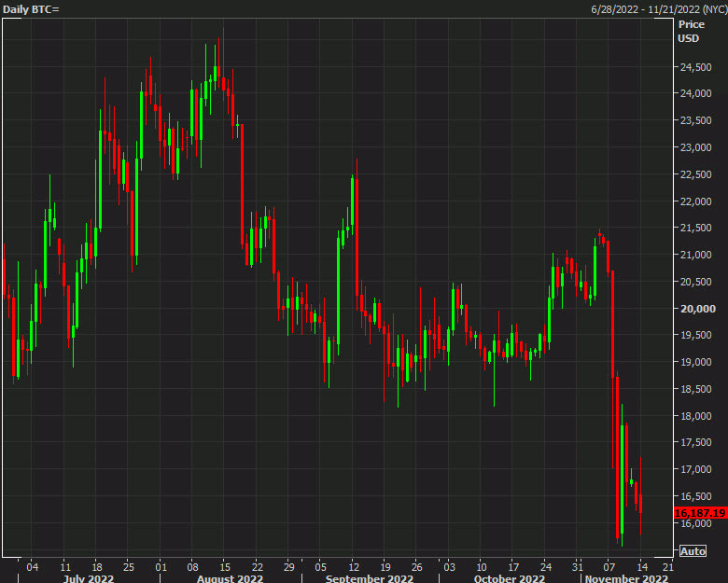The image size is (728, 583).
Task: Click the red current price tag 16,187.19
Action: [700, 513]
